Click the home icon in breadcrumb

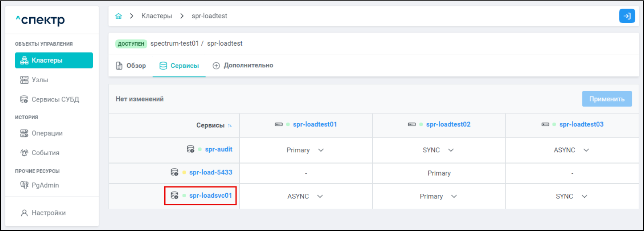118,16
